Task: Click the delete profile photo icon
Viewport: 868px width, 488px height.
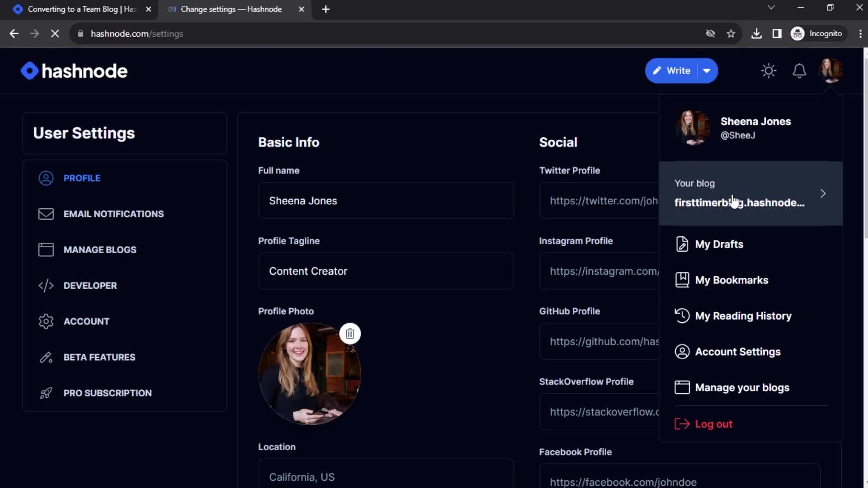Action: [350, 333]
